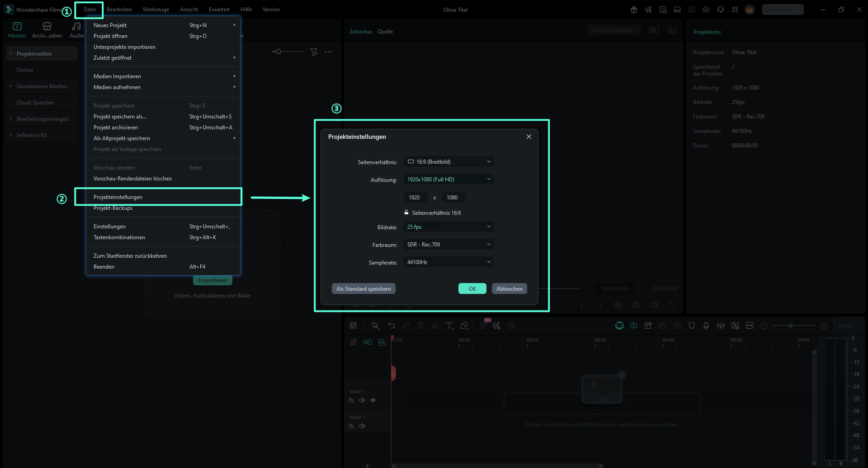Viewport: 868px width, 468px height.
Task: Mute the Audio 1 track
Action: (x=362, y=426)
